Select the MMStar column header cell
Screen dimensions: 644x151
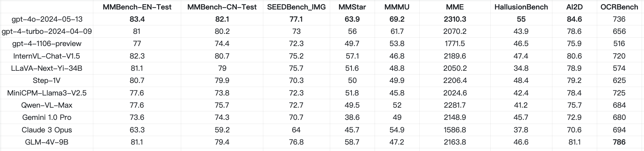[352, 7]
